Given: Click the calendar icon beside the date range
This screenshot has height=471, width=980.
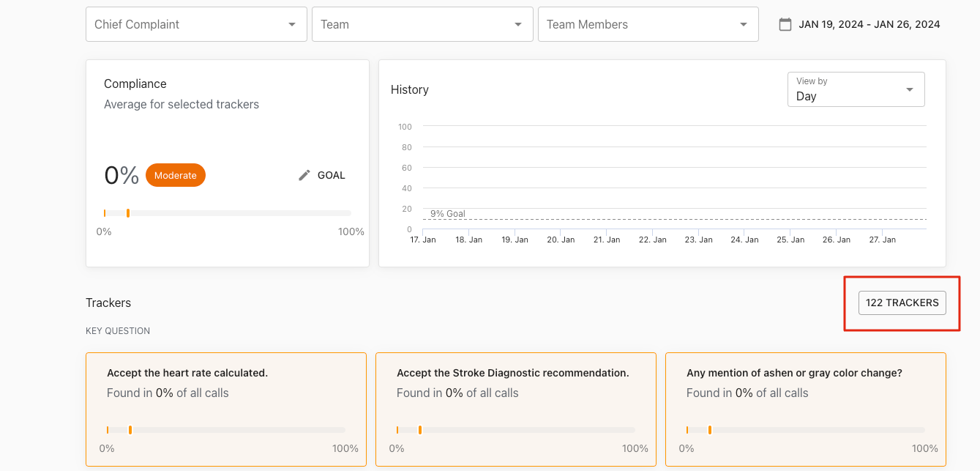Looking at the screenshot, I should [785, 24].
